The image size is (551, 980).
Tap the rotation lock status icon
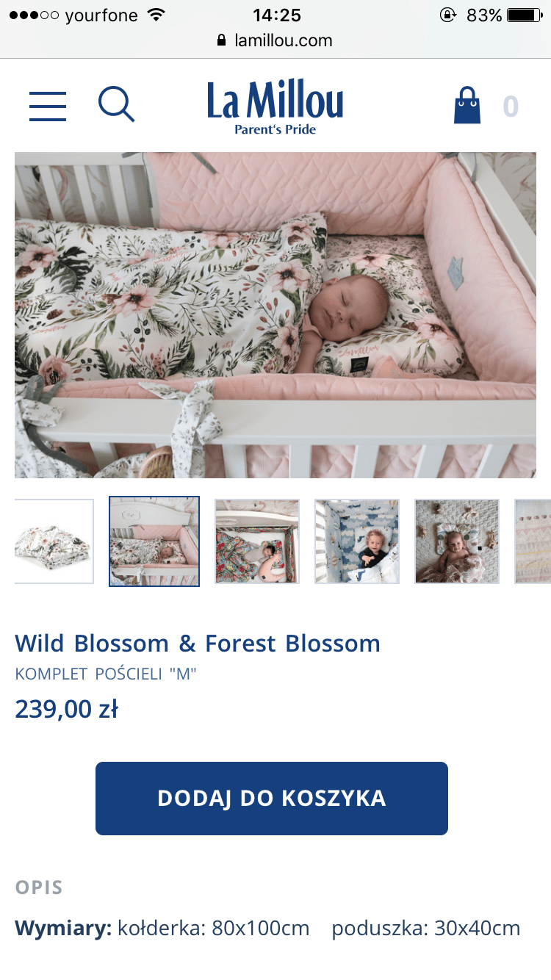pos(447,15)
